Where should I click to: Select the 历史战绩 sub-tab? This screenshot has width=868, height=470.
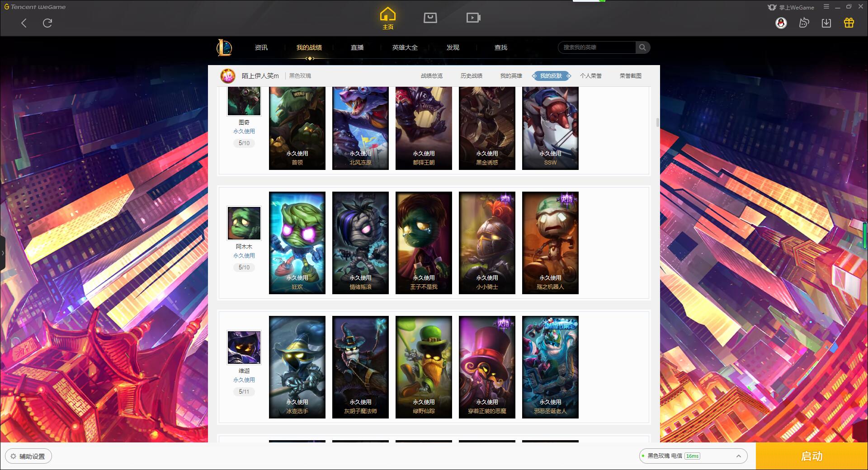(x=472, y=76)
